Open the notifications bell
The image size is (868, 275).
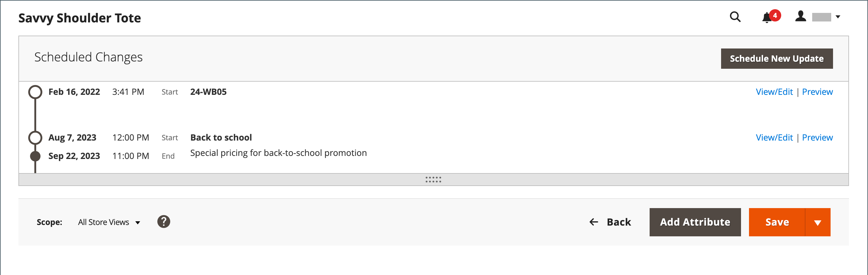(766, 17)
